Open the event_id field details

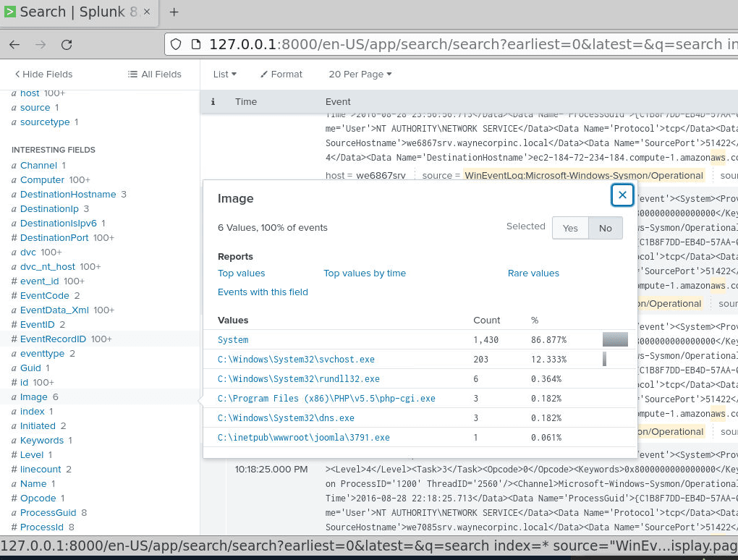[40, 281]
